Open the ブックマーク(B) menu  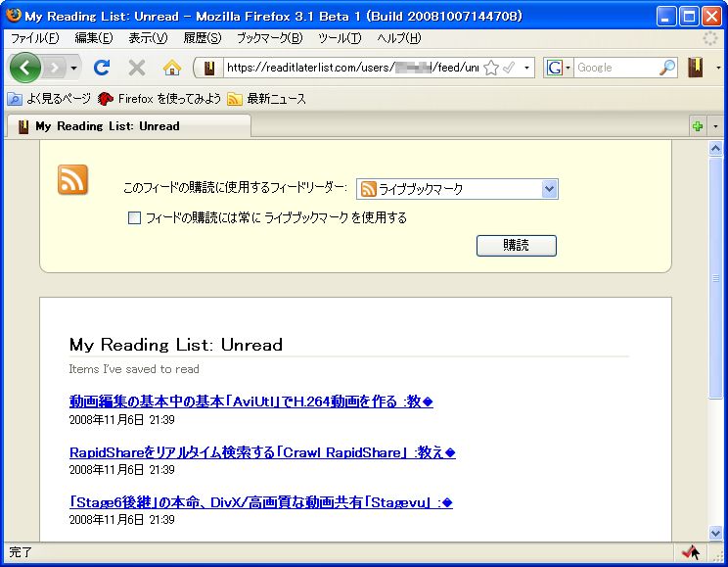coord(270,38)
